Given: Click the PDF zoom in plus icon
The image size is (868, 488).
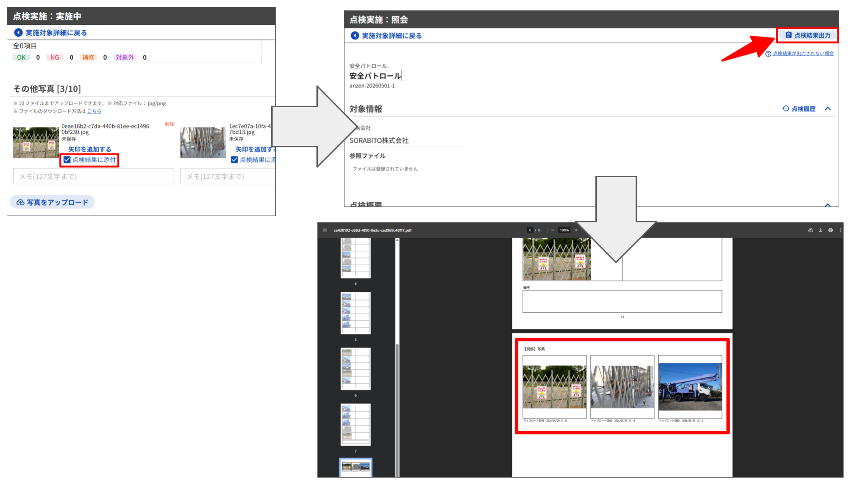Looking at the screenshot, I should click(x=576, y=230).
